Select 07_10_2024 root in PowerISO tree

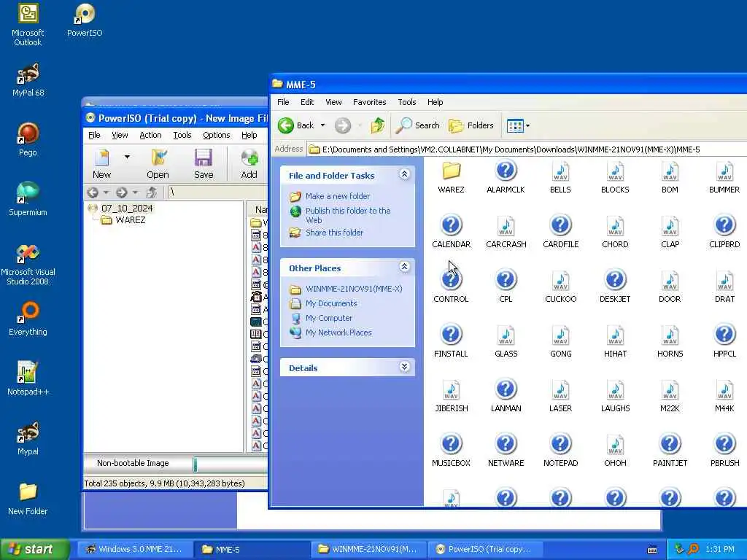point(127,208)
